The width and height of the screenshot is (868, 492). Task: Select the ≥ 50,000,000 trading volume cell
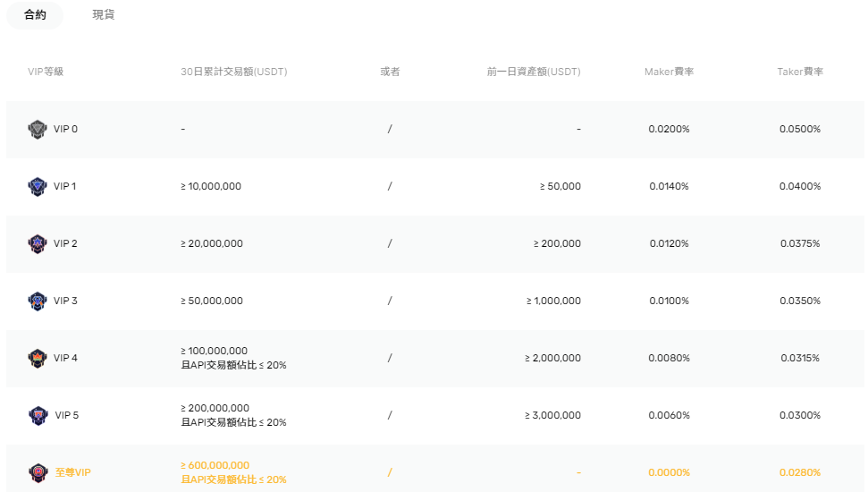coord(212,301)
